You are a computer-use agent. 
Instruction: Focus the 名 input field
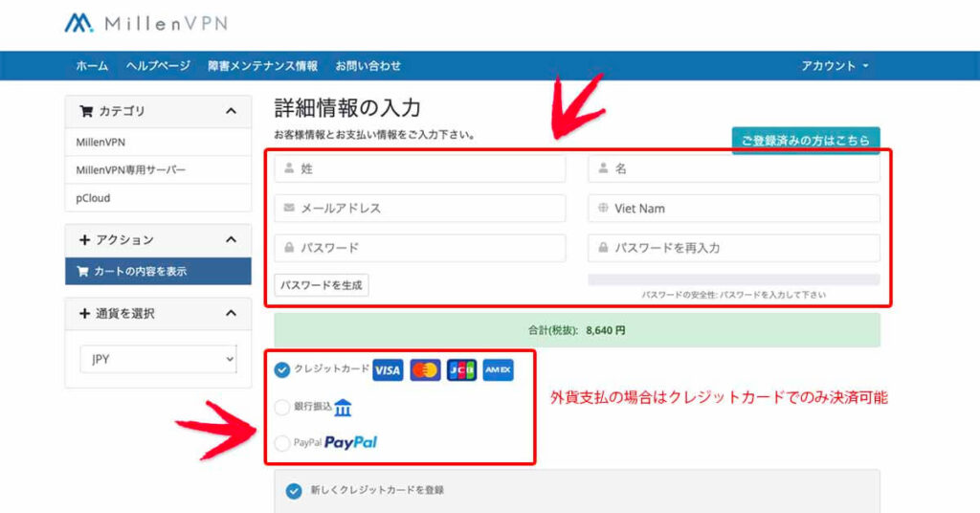(734, 168)
